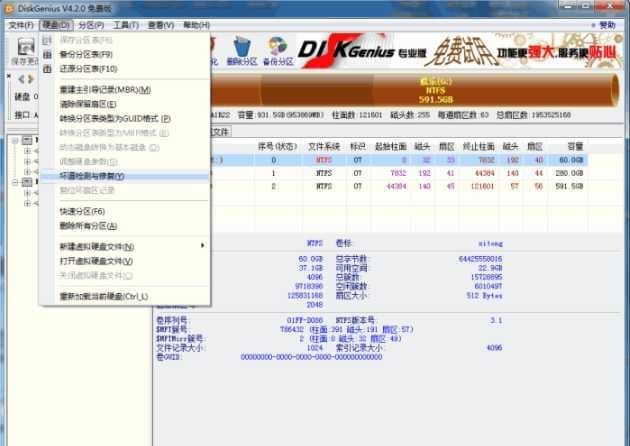
Task: Click the 起始柱面 column header
Action: click(x=390, y=147)
